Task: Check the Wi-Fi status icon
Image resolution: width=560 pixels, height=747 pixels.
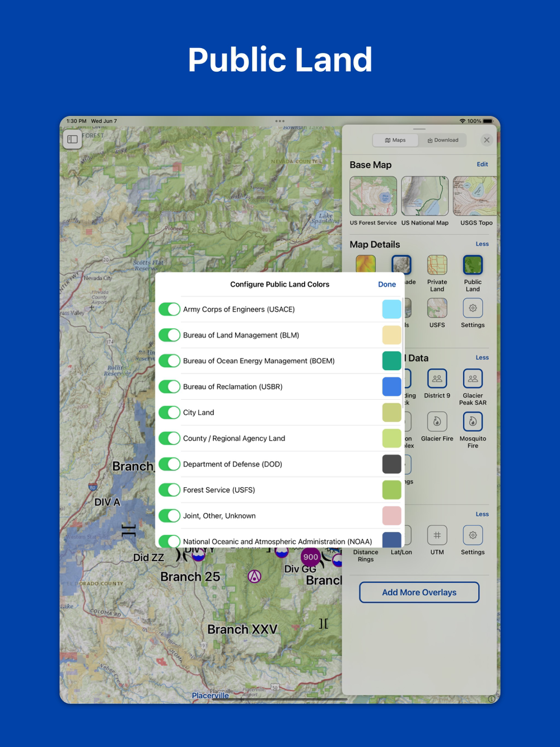Action: (x=463, y=121)
